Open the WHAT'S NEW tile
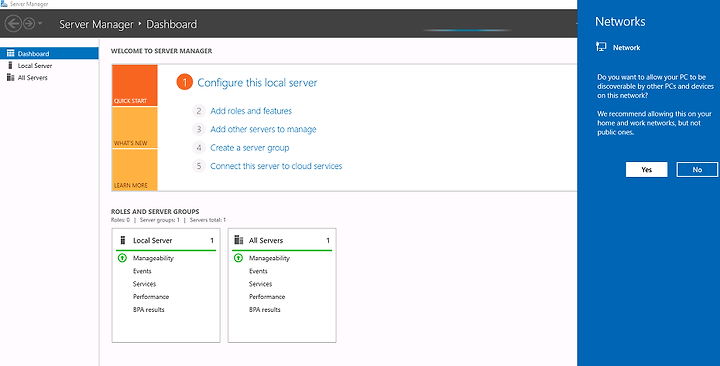This screenshot has width=720, height=366. click(x=135, y=128)
